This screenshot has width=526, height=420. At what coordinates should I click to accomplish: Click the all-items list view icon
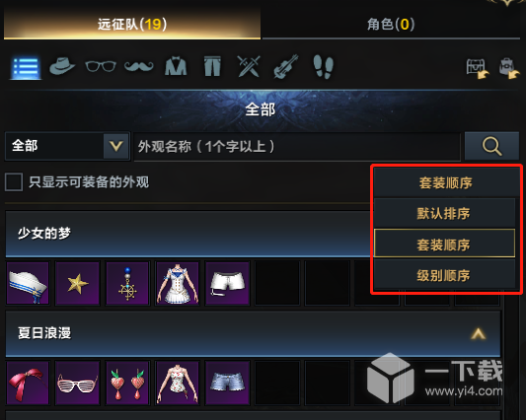(x=26, y=67)
